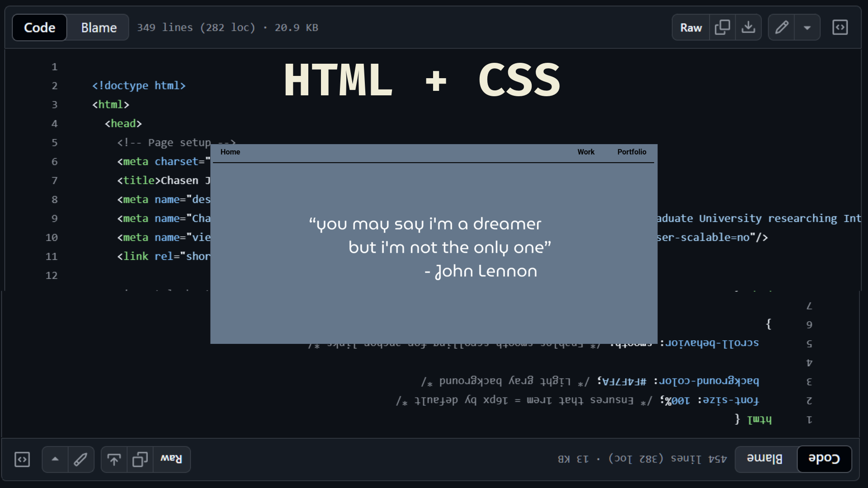
Task: Click '349 lines (282 loc)' file info
Action: pos(196,28)
